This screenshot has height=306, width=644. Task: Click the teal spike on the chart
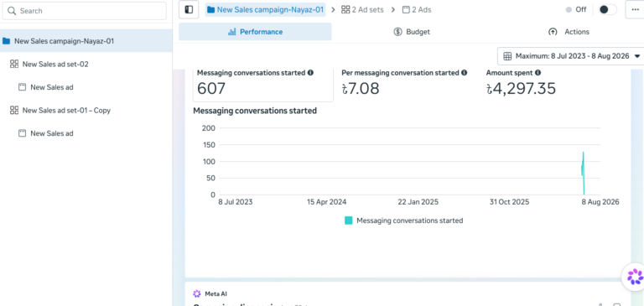click(583, 173)
